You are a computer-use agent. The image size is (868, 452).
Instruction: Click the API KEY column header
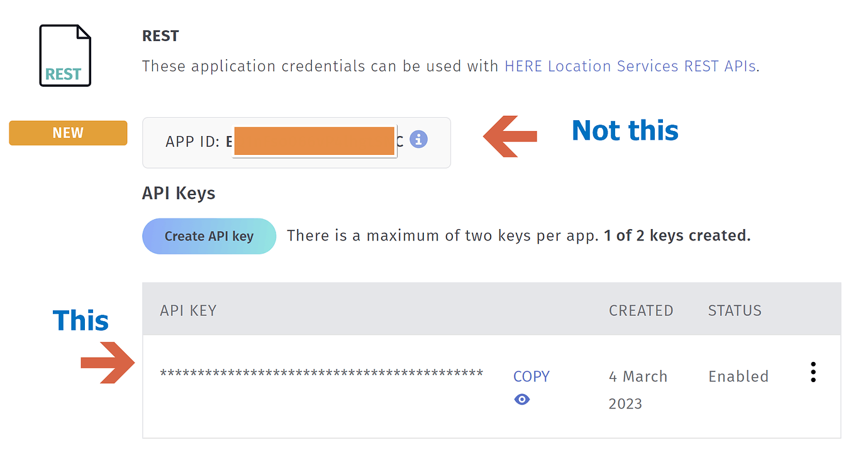pyautogui.click(x=187, y=310)
